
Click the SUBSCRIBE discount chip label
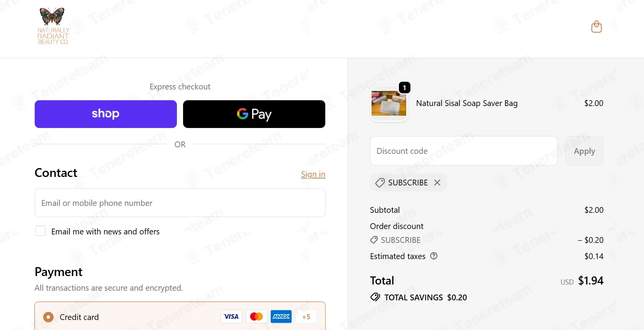pos(408,182)
